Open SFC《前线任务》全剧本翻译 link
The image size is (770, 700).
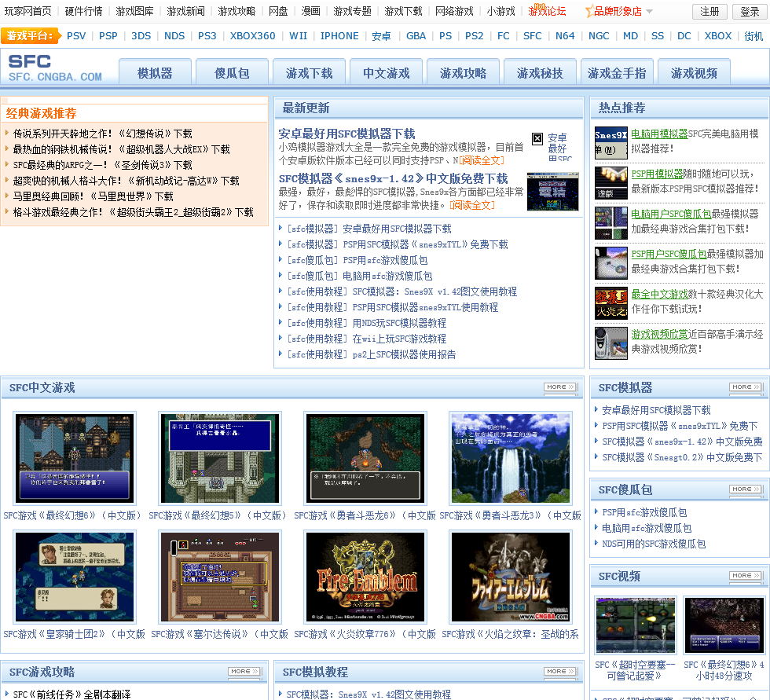pyautogui.click(x=71, y=695)
